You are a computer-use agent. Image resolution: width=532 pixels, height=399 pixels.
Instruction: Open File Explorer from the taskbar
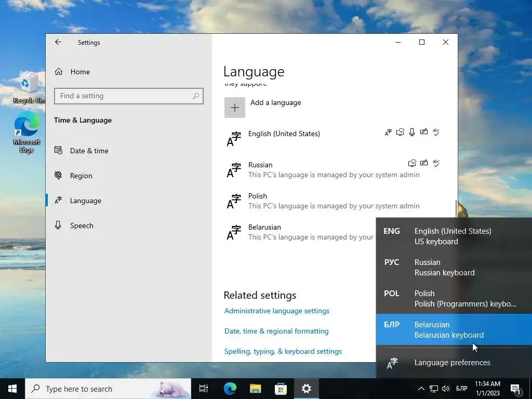click(x=256, y=389)
